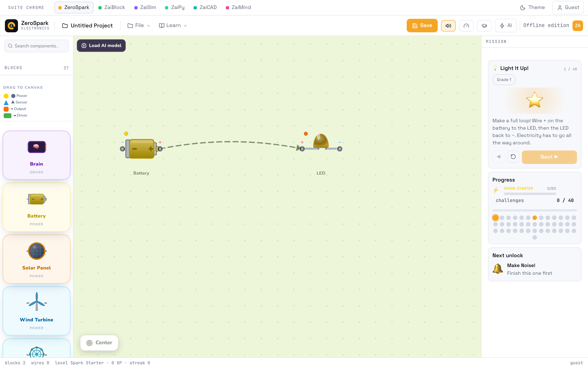Expand the Learn dropdown menu
The width and height of the screenshot is (588, 368).
click(x=173, y=26)
